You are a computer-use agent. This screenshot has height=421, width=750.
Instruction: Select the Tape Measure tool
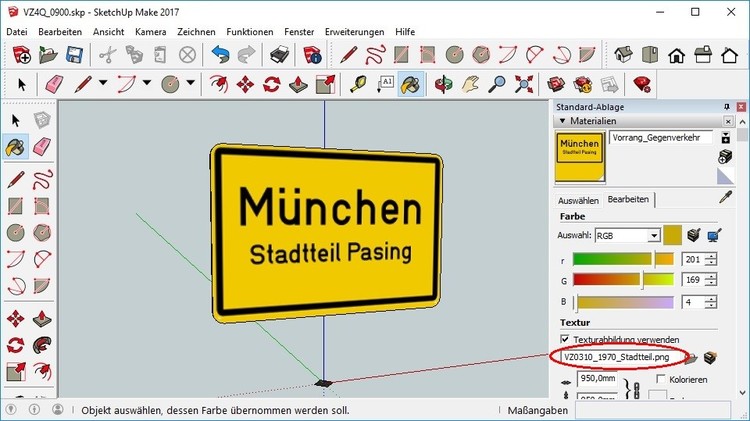point(358,84)
